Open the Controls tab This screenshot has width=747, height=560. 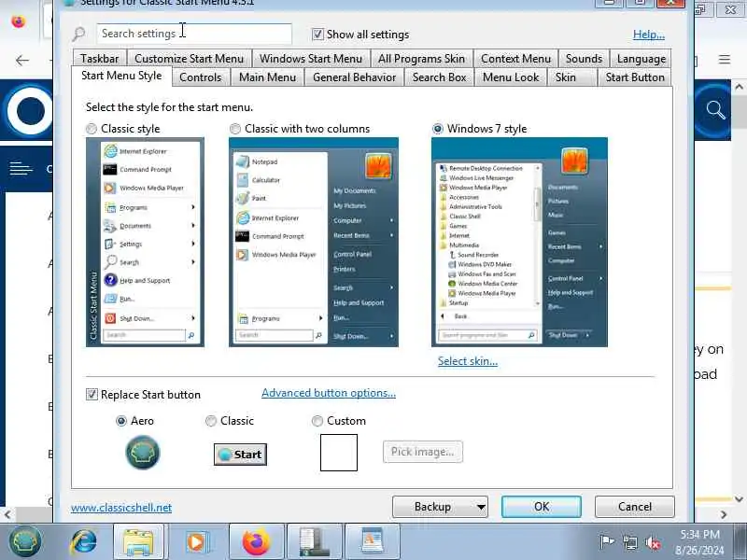tap(200, 77)
